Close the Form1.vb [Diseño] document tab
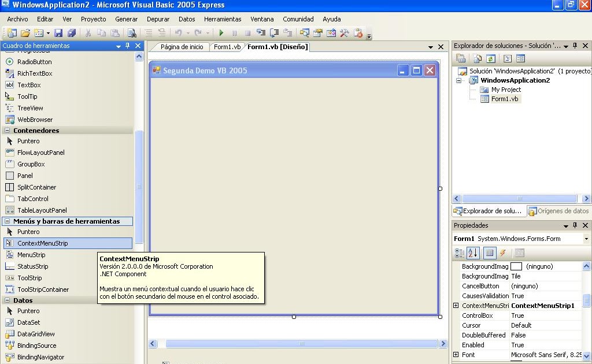The height and width of the screenshot is (364, 592). pyautogui.click(x=441, y=47)
